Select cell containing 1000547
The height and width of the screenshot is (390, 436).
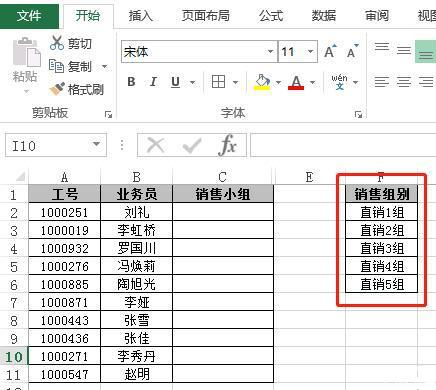point(64,374)
